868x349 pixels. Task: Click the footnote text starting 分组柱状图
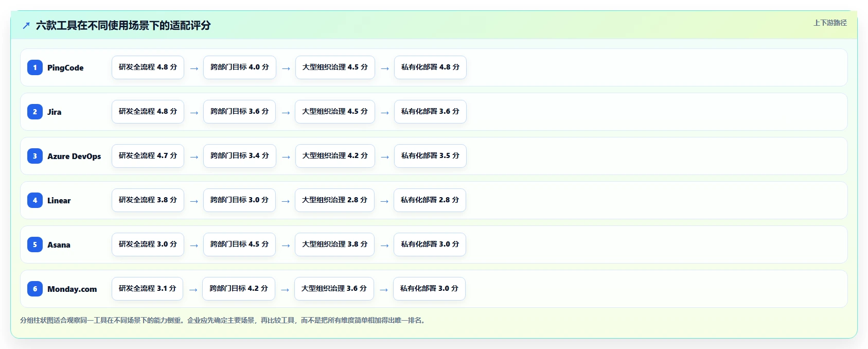coord(224,320)
